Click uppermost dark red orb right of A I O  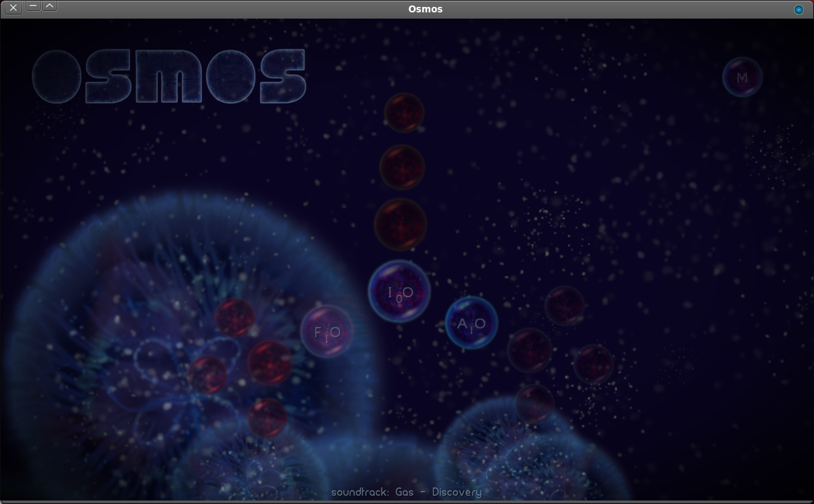(x=565, y=306)
